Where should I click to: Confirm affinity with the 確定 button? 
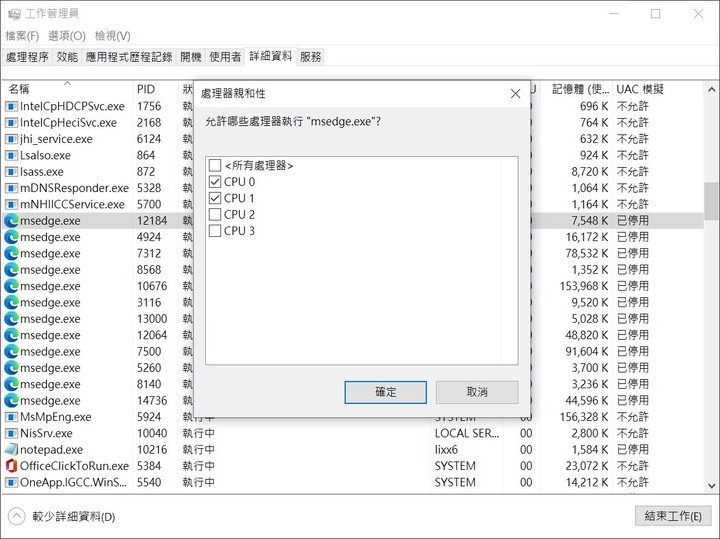(386, 392)
